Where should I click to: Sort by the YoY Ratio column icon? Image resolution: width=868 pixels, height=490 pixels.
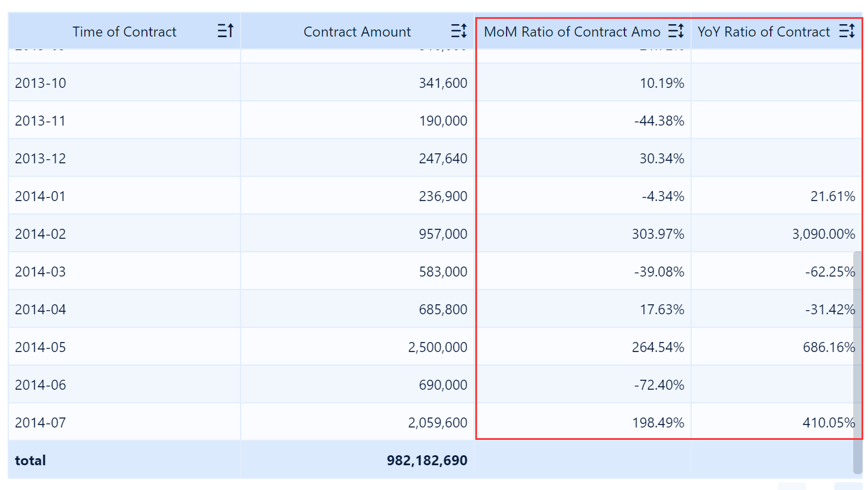pyautogui.click(x=847, y=31)
